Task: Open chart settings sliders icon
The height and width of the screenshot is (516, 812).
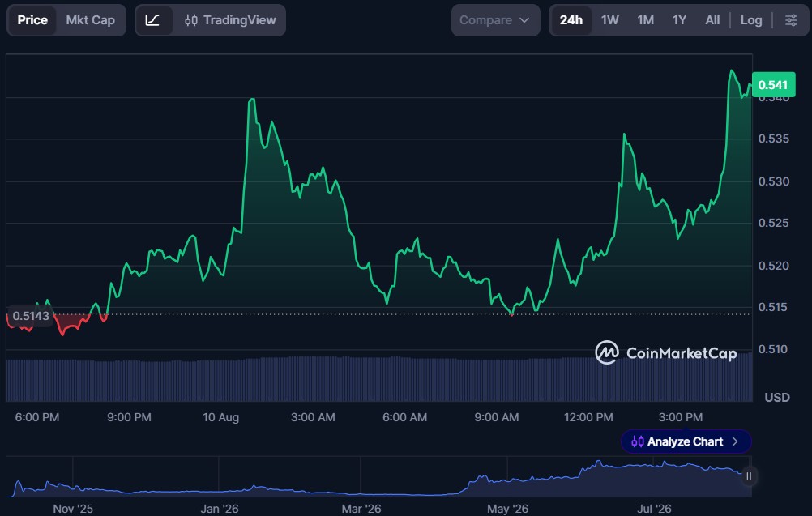Action: 791,20
